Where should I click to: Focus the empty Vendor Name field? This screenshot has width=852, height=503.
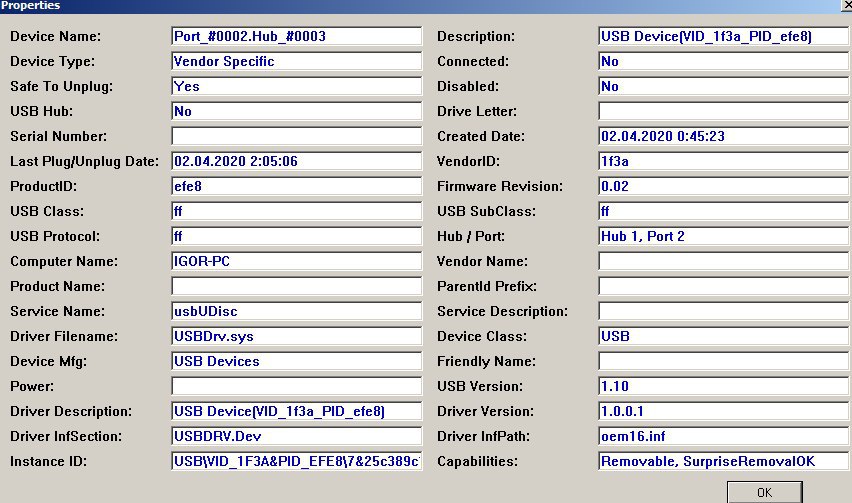tap(723, 261)
